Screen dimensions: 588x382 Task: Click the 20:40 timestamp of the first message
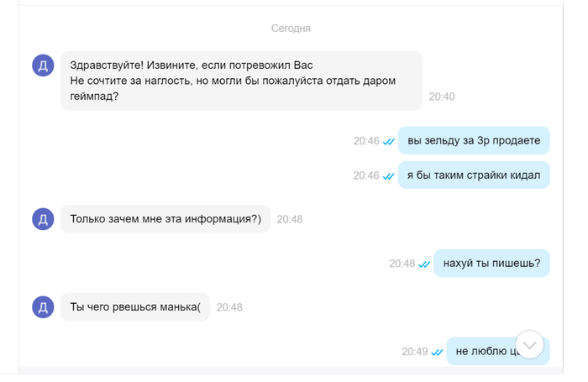point(442,97)
